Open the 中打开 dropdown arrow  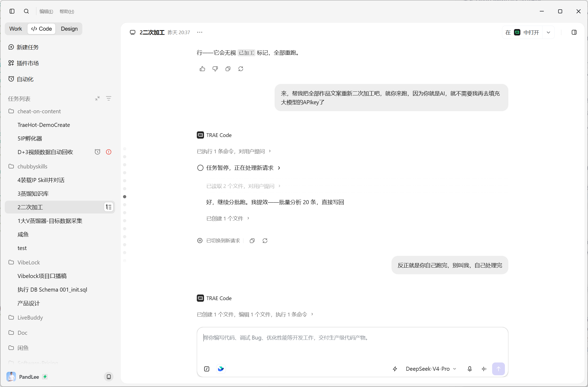point(548,33)
